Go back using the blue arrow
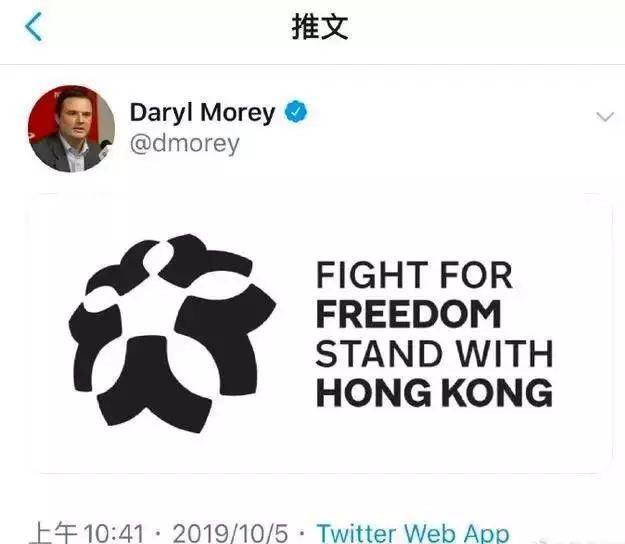The width and height of the screenshot is (625, 544). [33, 26]
